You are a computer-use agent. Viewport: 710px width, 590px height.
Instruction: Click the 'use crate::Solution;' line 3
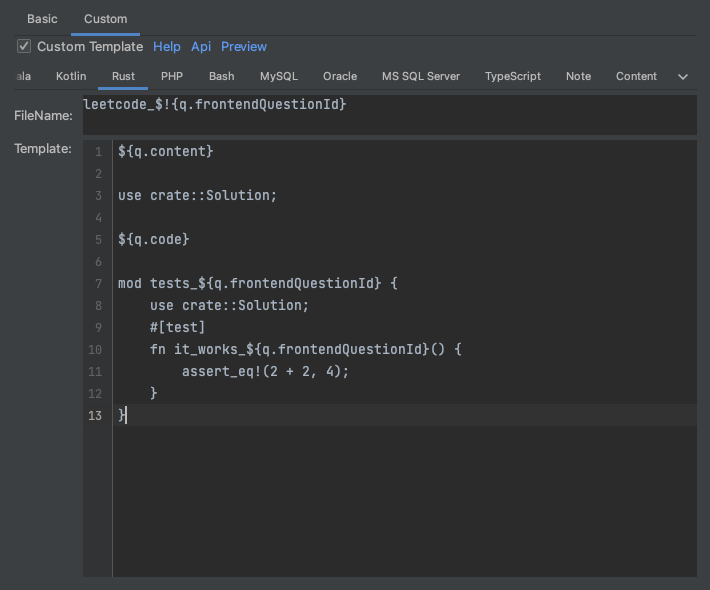point(197,195)
